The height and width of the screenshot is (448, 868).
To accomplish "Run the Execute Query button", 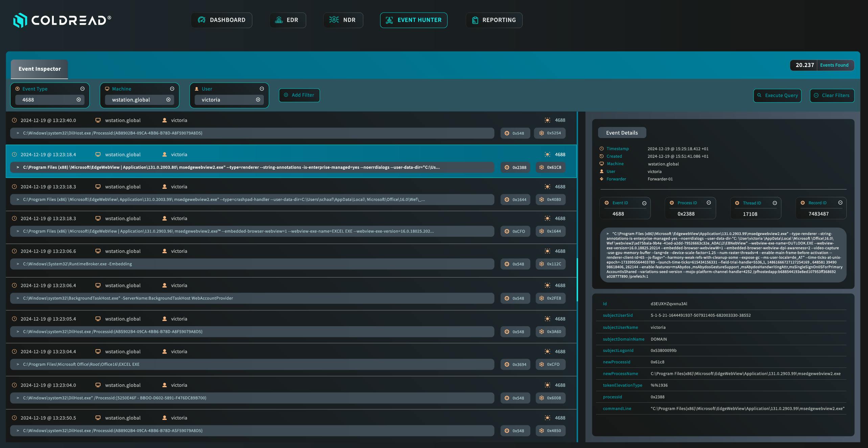I will click(777, 95).
